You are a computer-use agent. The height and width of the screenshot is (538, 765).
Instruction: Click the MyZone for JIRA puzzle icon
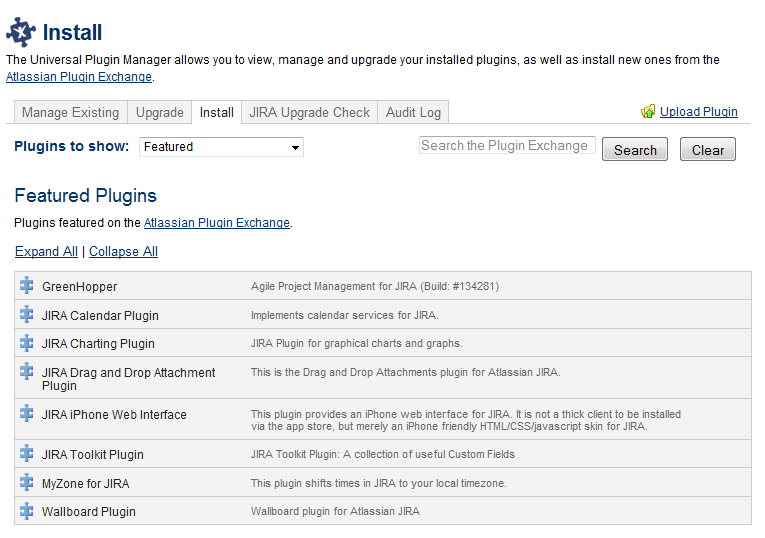(x=27, y=482)
